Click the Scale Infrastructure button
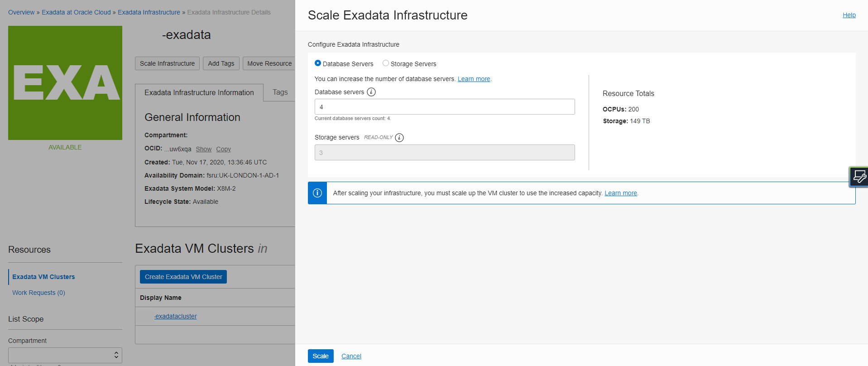 [167, 63]
